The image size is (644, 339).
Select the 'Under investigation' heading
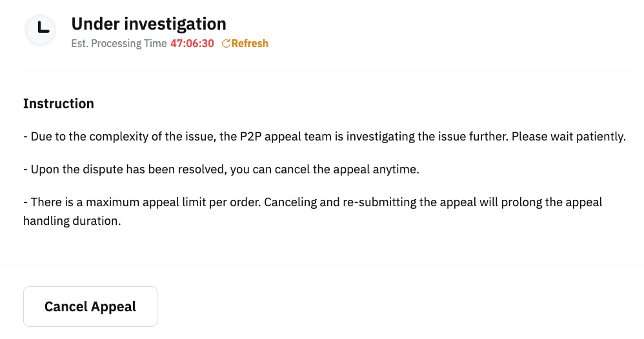(148, 24)
